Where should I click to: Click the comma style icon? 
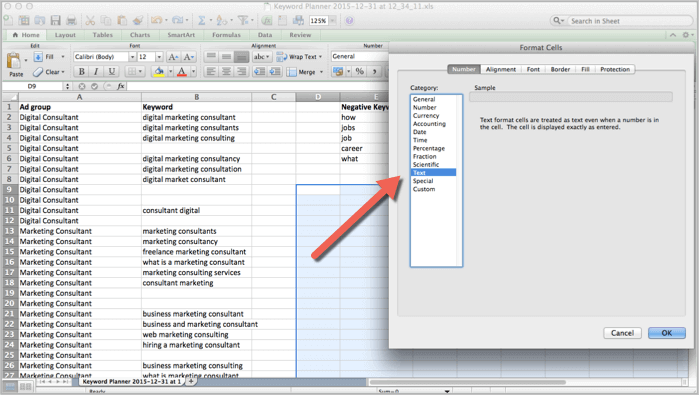click(x=374, y=71)
